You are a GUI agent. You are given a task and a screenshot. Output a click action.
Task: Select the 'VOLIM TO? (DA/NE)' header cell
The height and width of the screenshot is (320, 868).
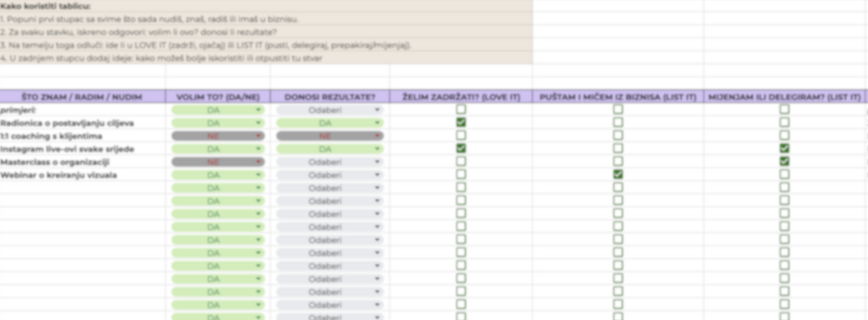pos(218,96)
